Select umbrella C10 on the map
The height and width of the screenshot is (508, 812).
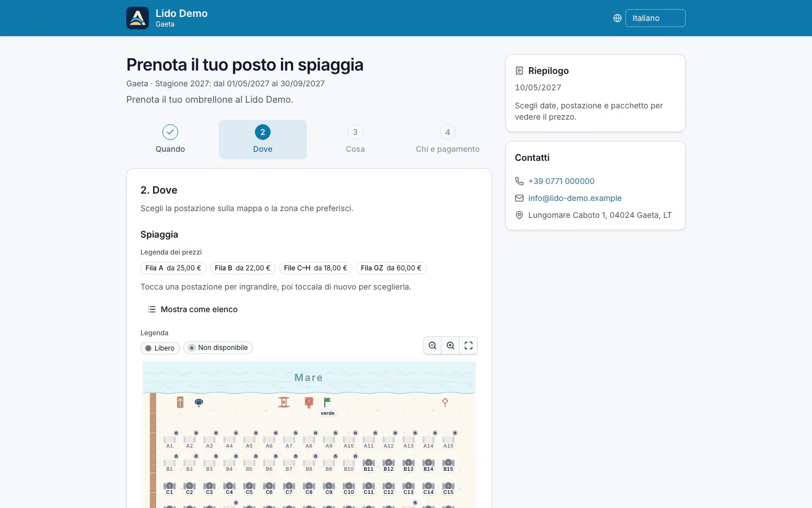(x=349, y=488)
